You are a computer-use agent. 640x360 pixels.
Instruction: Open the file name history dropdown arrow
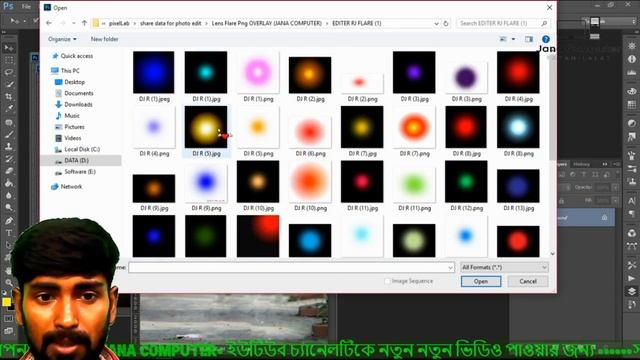pyautogui.click(x=450, y=268)
